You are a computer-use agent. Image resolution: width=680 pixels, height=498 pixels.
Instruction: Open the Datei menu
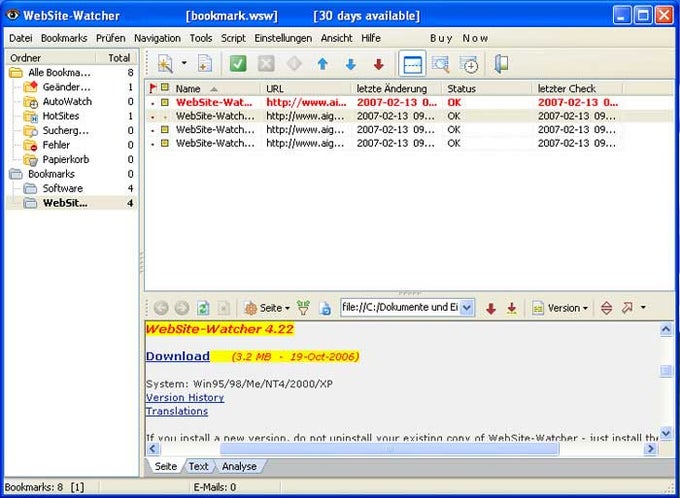pos(20,38)
